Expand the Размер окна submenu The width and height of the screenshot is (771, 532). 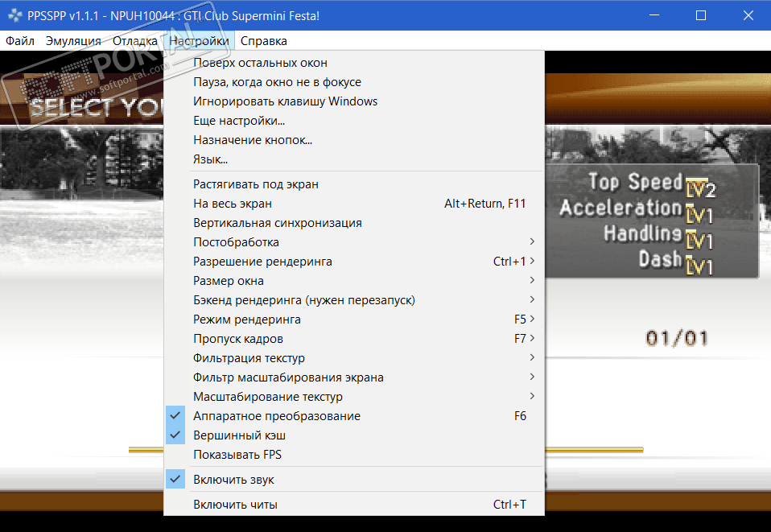click(354, 281)
